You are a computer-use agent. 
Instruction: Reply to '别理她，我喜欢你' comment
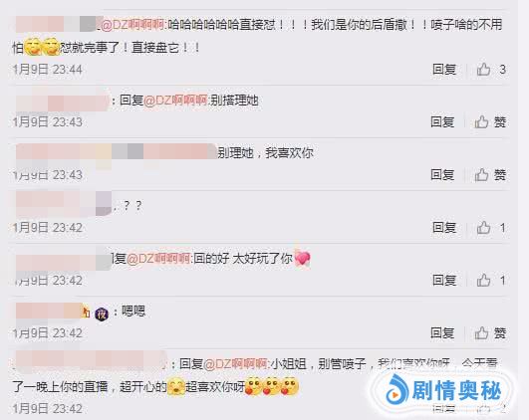click(442, 175)
